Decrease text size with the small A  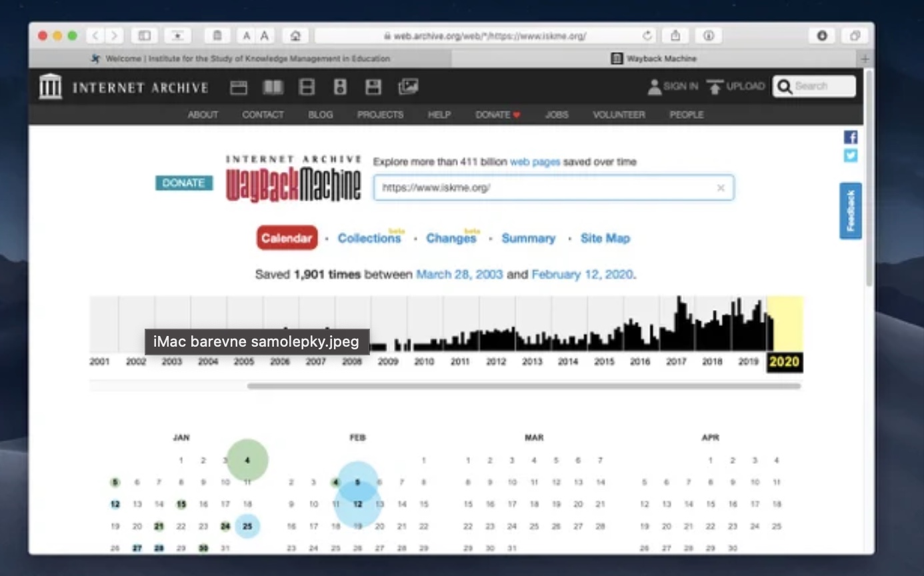click(x=247, y=36)
